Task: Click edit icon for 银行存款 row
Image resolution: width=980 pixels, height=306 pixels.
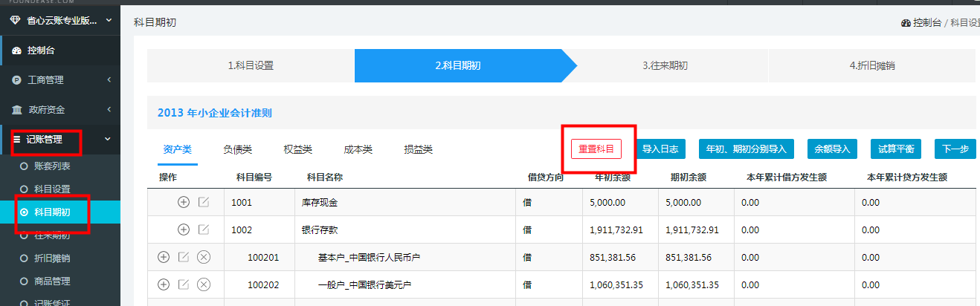Action: (x=204, y=229)
